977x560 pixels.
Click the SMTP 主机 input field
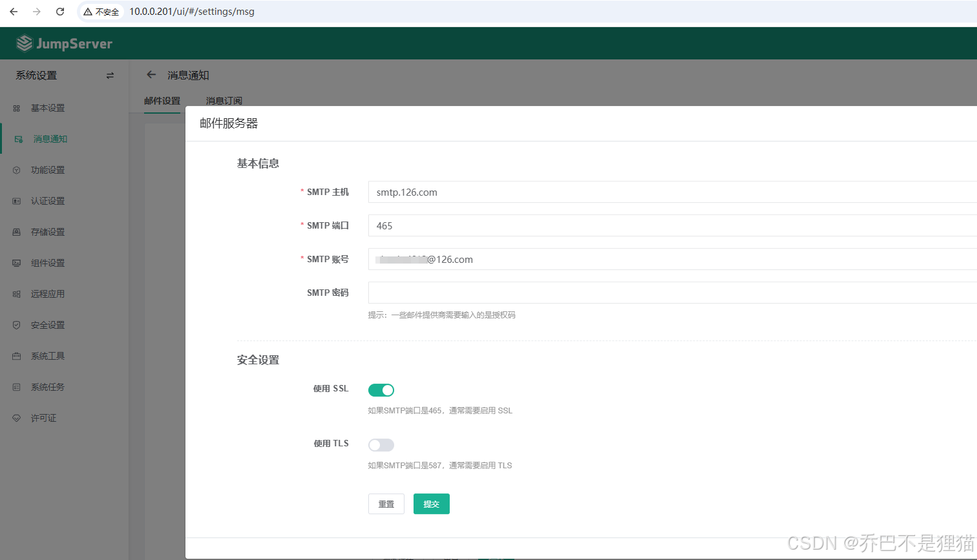point(673,192)
